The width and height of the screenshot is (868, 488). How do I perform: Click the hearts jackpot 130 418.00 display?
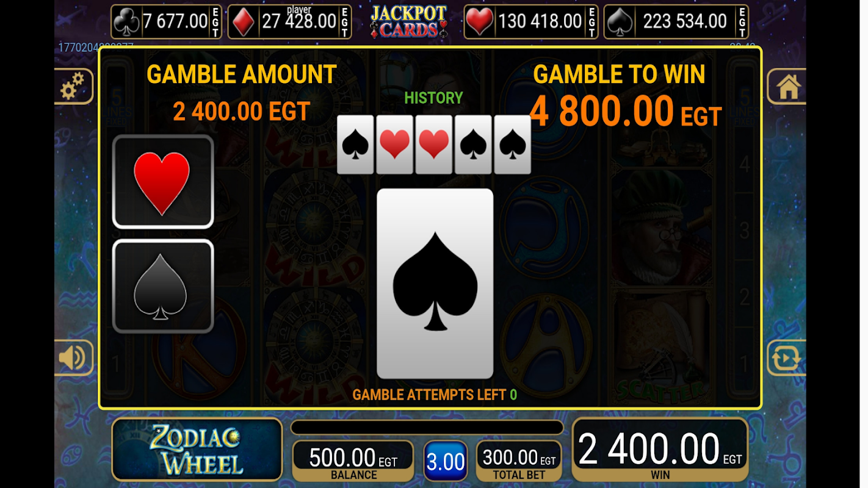[x=531, y=22]
